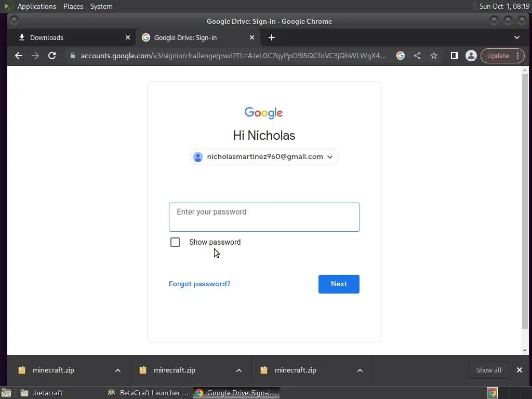Click the blue Next button

[x=339, y=284]
